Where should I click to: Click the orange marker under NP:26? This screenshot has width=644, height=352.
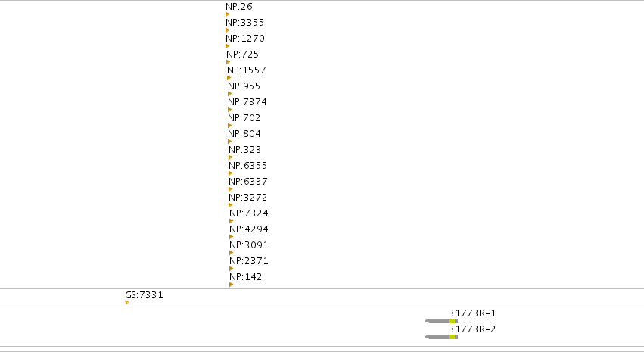coord(228,14)
